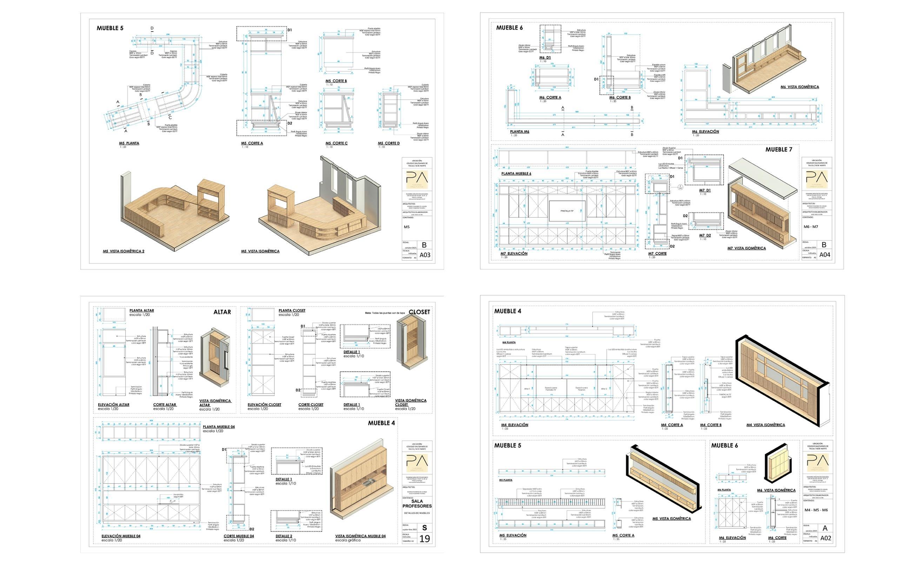Click the M6 ELEVACIÓN label on sheet A04
The height and width of the screenshot is (564, 924).
point(705,131)
